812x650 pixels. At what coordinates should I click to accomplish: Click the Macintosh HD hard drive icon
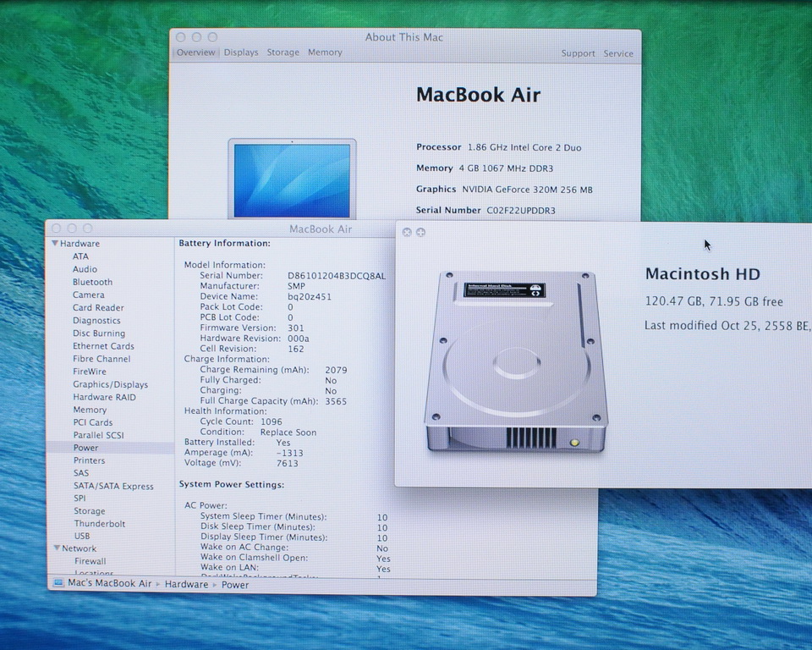pos(516,361)
